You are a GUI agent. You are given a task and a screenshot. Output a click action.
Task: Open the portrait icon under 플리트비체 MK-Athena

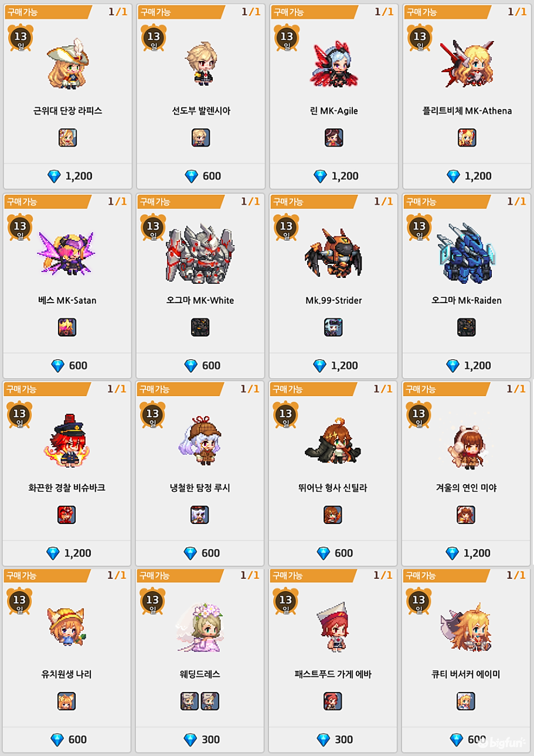click(x=467, y=138)
